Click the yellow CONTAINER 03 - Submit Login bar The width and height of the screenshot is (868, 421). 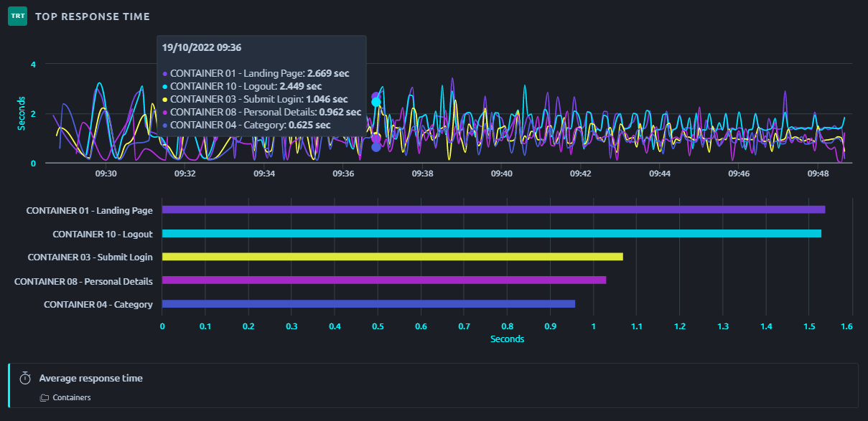point(393,257)
